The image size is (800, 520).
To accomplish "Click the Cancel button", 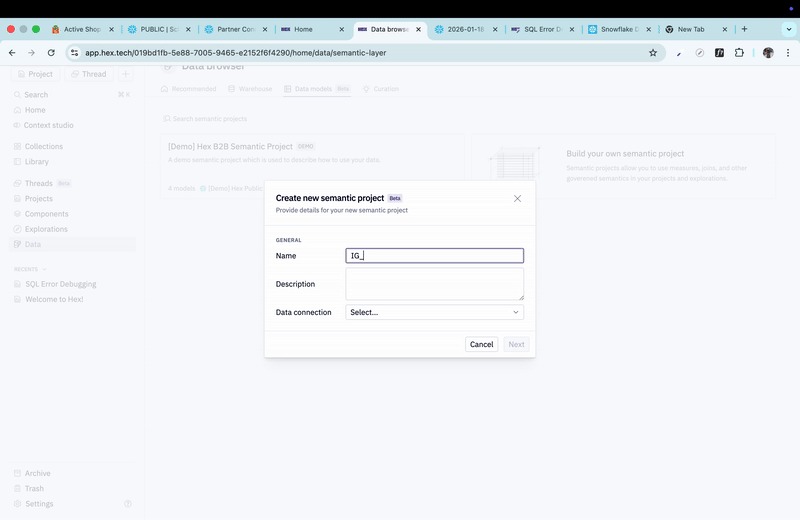I will (x=481, y=344).
